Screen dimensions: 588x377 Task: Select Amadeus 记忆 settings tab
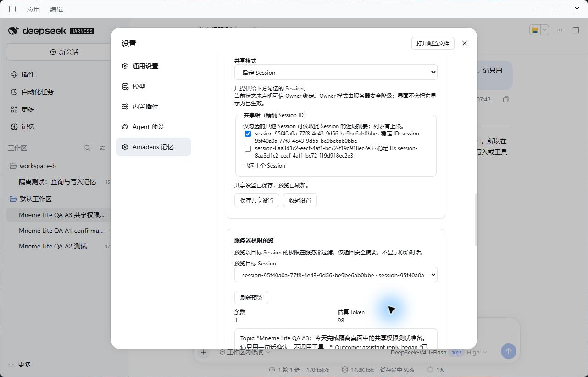tap(154, 147)
